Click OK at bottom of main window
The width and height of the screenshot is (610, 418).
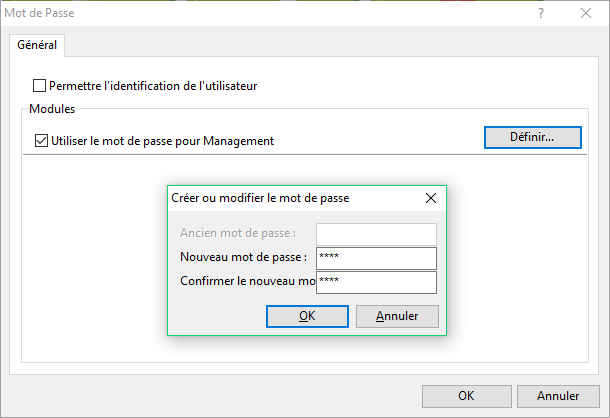click(466, 395)
